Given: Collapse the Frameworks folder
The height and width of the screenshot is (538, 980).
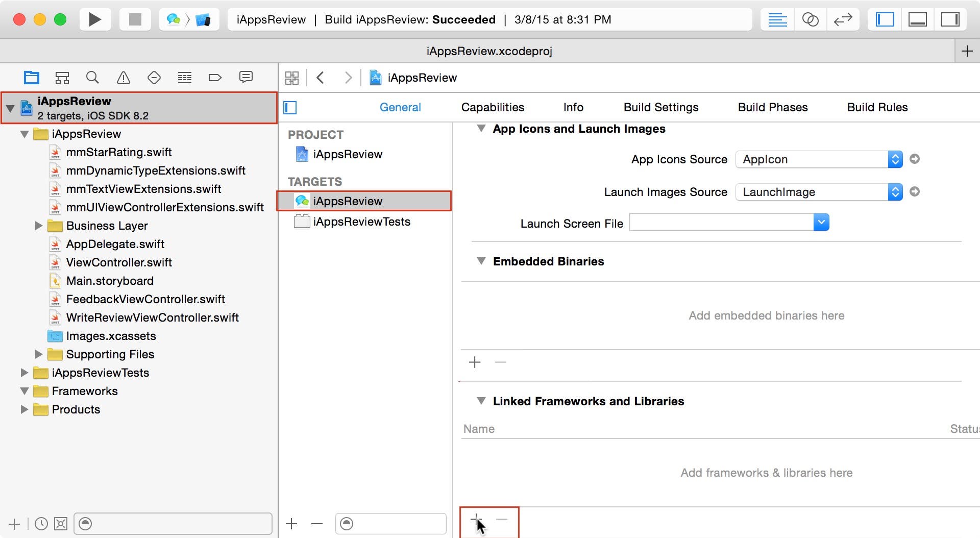Looking at the screenshot, I should coord(24,391).
